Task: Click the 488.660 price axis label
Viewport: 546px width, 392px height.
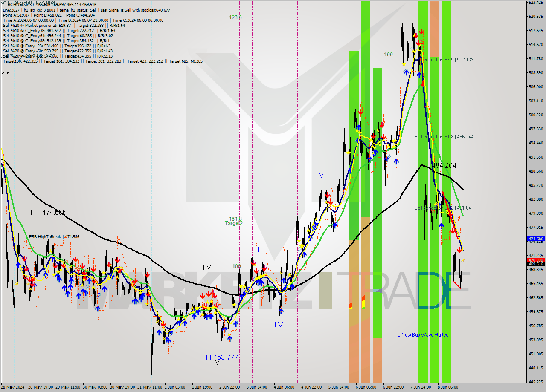Action: (x=536, y=171)
